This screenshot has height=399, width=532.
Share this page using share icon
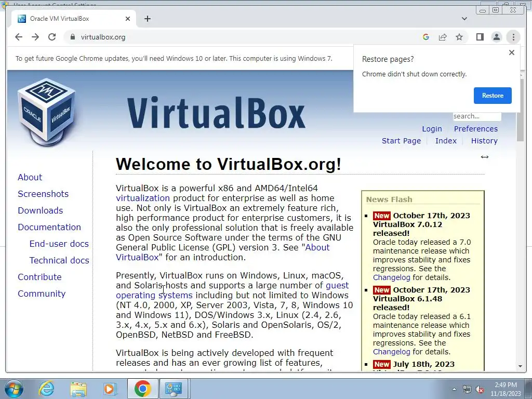coord(443,37)
